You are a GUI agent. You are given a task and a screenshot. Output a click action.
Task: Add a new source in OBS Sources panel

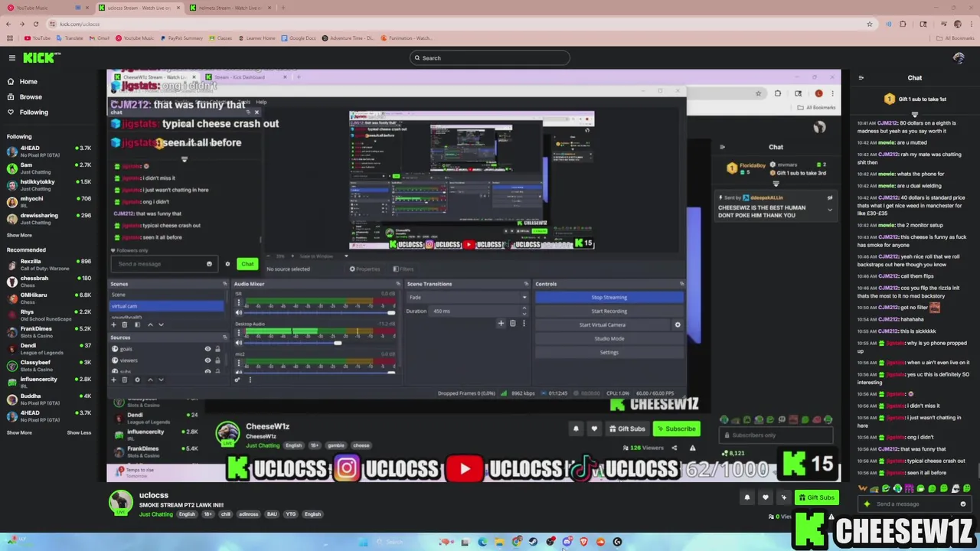pyautogui.click(x=114, y=380)
